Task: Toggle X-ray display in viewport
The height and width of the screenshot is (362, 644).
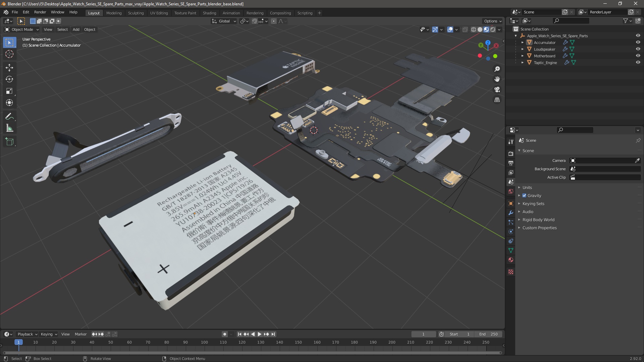Action: pyautogui.click(x=465, y=29)
